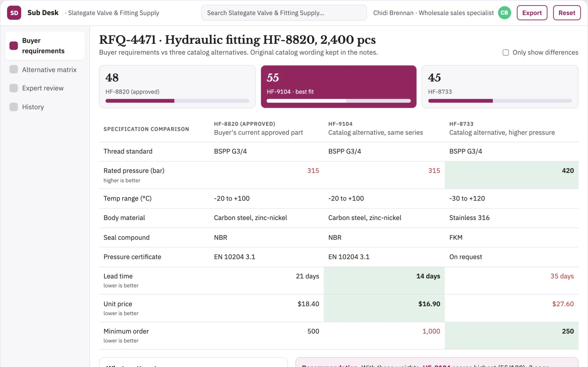Click the Stainless 316 body material cell
588x367 pixels.
point(512,218)
